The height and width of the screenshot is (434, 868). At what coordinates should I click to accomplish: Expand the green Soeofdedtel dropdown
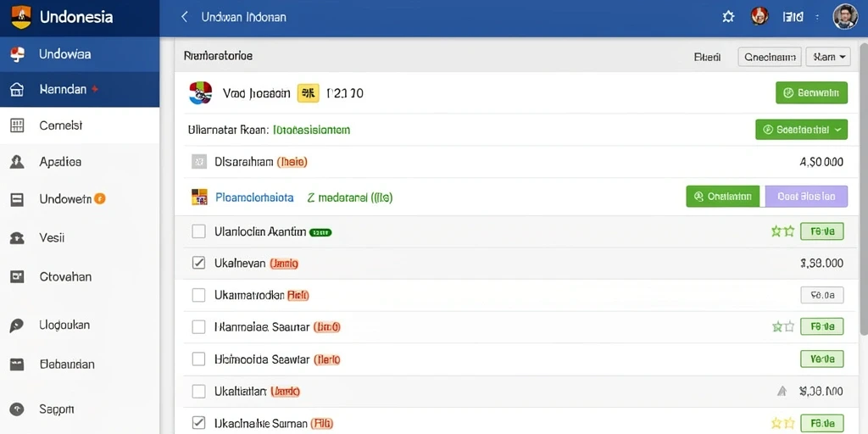(801, 130)
